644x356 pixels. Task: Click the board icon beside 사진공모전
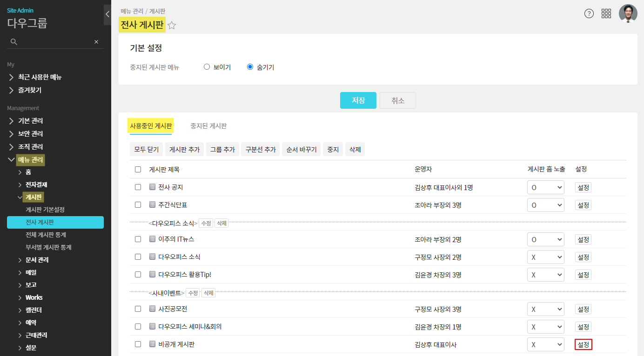click(x=152, y=309)
